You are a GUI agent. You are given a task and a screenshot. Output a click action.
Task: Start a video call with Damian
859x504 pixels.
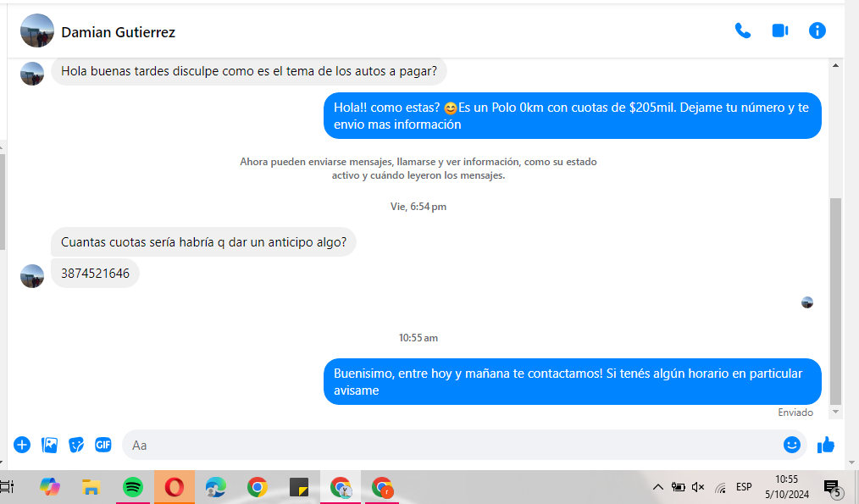click(x=780, y=30)
